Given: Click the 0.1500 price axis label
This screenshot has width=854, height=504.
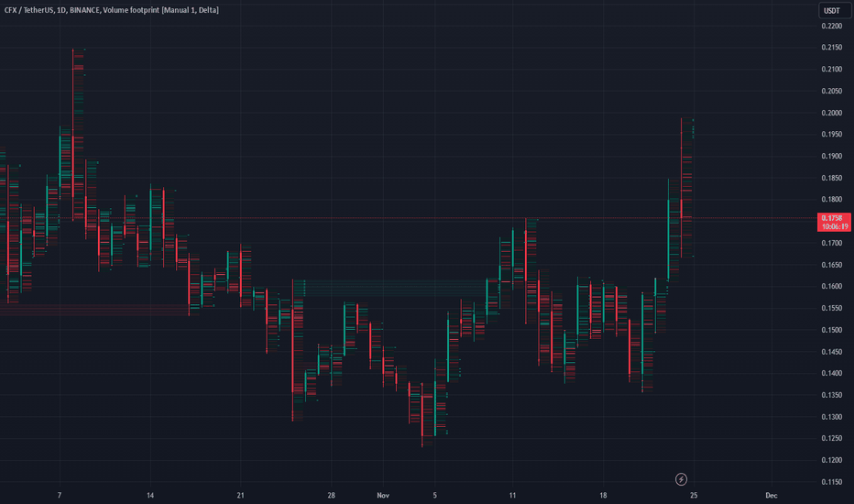Looking at the screenshot, I should (832, 330).
